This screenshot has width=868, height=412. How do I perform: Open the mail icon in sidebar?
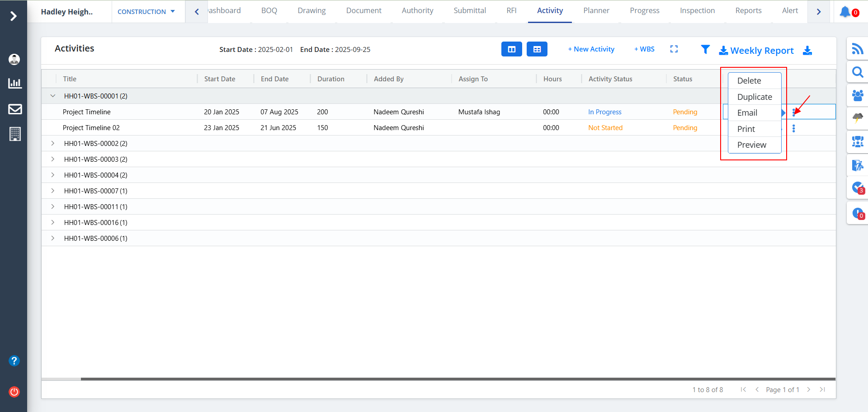coord(15,109)
